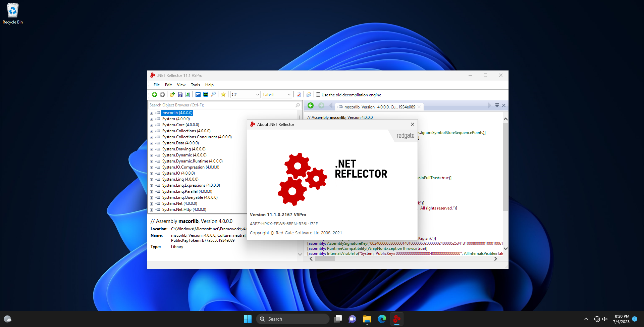Click the envelope icon in the toolbar
The height and width of the screenshot is (327, 644).
pyautogui.click(x=309, y=95)
